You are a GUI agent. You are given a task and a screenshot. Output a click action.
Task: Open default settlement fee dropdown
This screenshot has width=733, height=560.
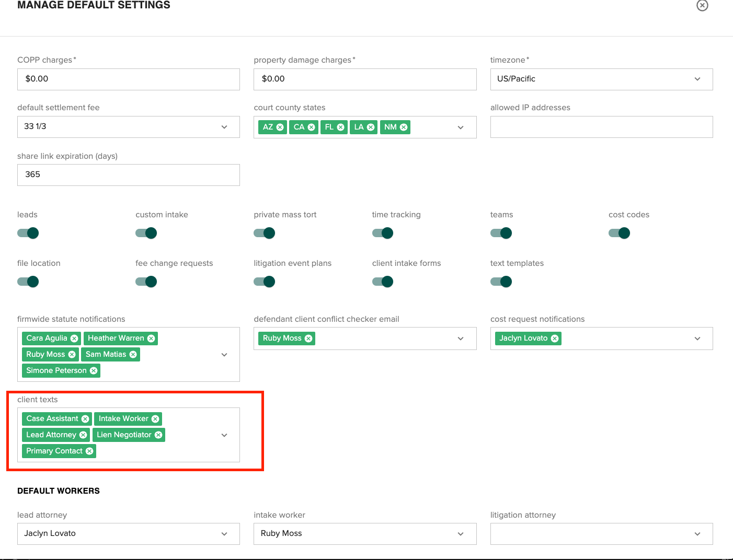[129, 127]
